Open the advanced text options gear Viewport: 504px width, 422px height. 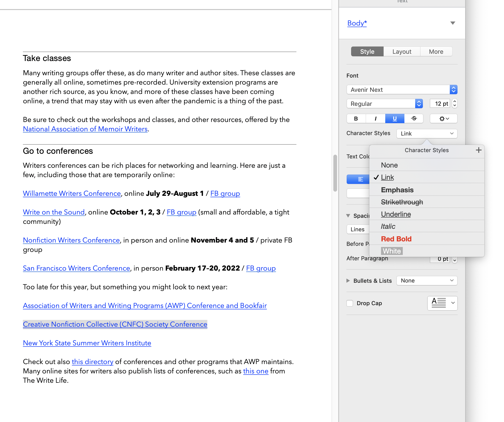click(443, 118)
